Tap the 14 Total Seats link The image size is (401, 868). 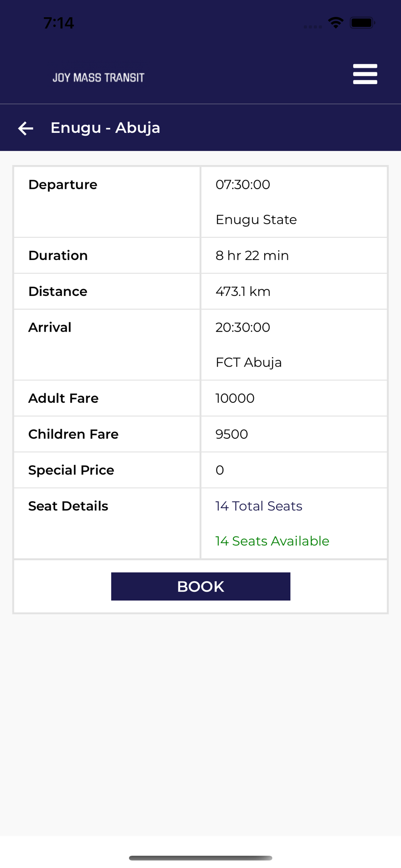click(x=259, y=506)
